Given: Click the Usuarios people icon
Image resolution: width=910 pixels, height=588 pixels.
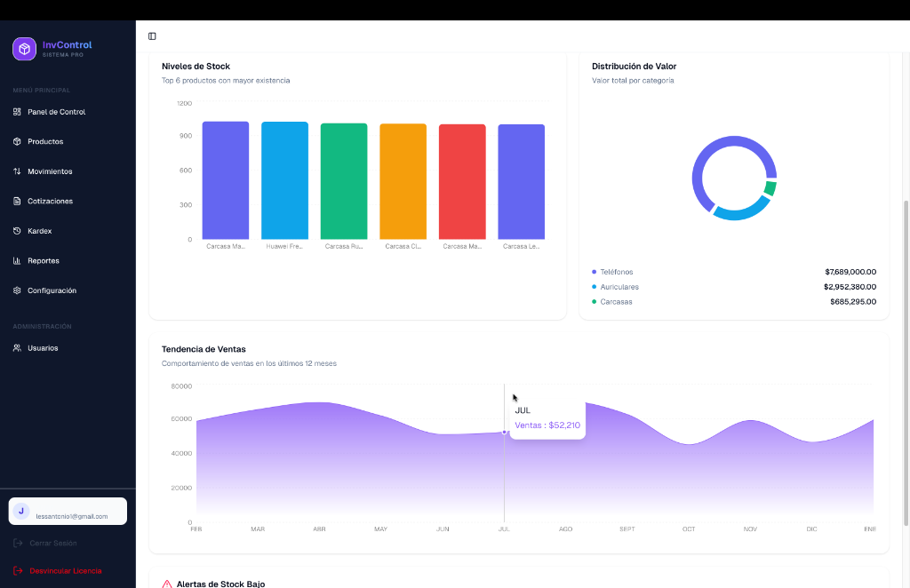Looking at the screenshot, I should (x=17, y=348).
